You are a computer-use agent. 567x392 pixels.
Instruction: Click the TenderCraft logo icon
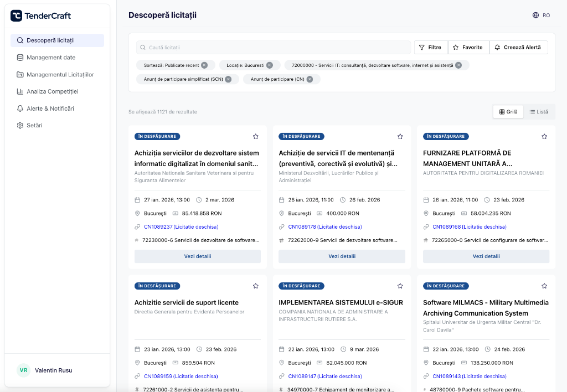click(x=16, y=16)
